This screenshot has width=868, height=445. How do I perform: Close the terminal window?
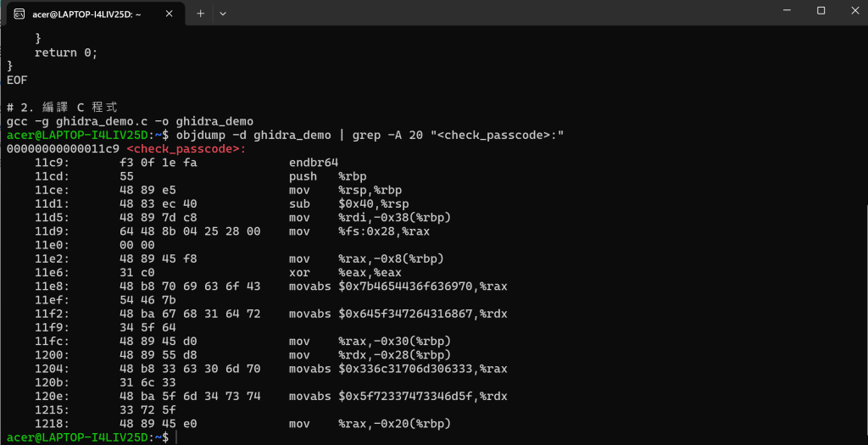[854, 10]
